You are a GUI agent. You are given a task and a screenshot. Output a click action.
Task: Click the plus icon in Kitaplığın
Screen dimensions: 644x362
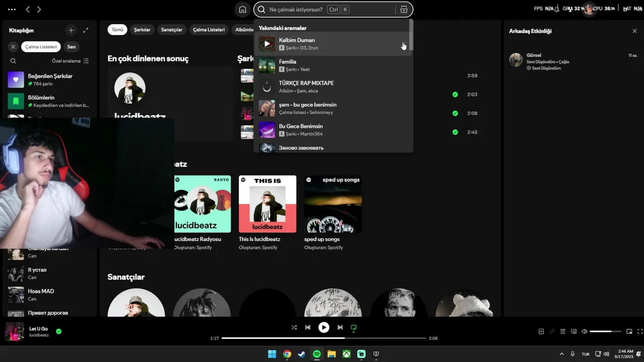(x=71, y=31)
